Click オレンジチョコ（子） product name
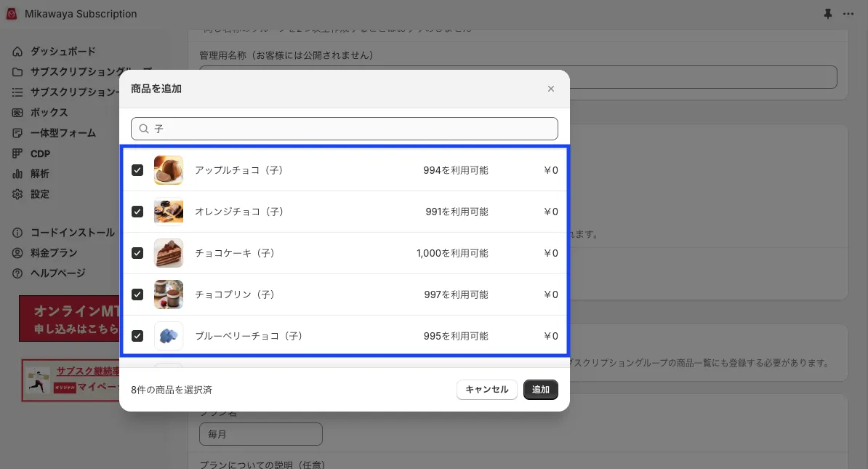Viewport: 868px width, 469px height. pyautogui.click(x=239, y=212)
